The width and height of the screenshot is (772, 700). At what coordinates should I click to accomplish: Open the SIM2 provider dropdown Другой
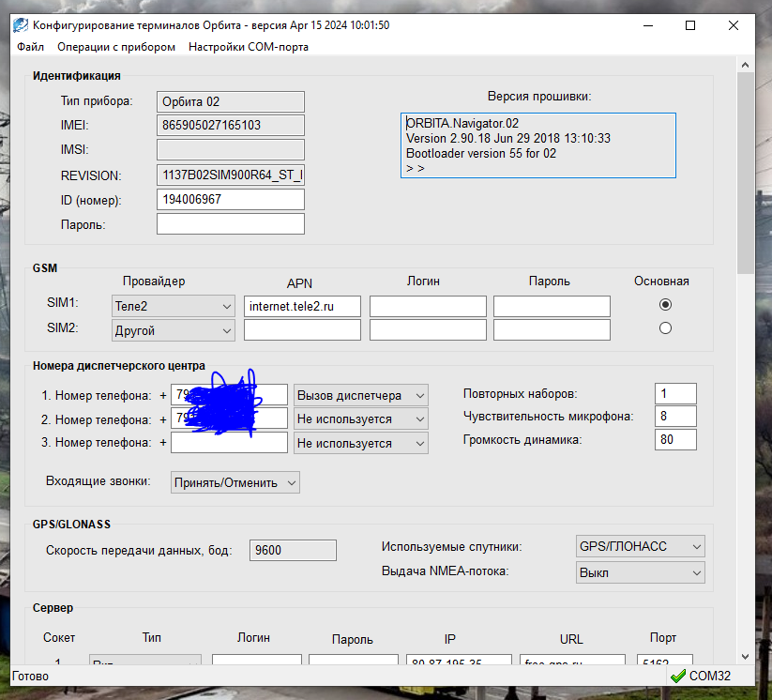174,330
